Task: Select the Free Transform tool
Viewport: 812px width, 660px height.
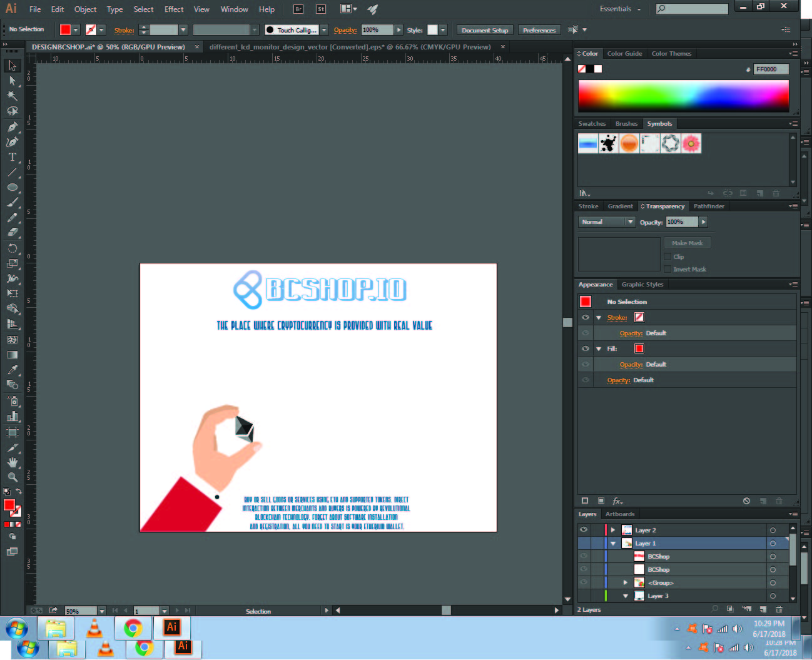Action: 13,293
